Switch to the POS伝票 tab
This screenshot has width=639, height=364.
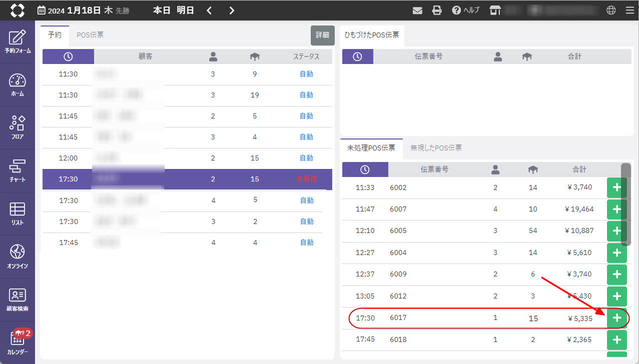[90, 35]
